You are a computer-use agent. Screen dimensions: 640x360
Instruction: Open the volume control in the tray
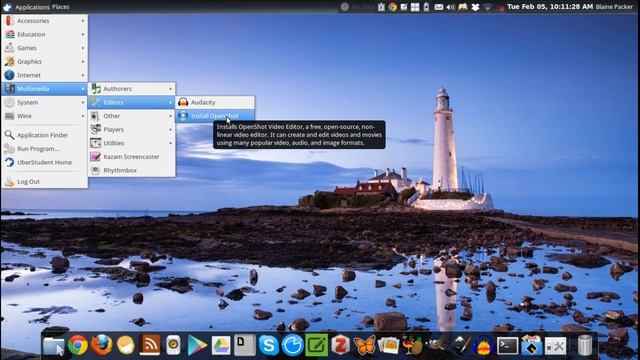click(451, 7)
